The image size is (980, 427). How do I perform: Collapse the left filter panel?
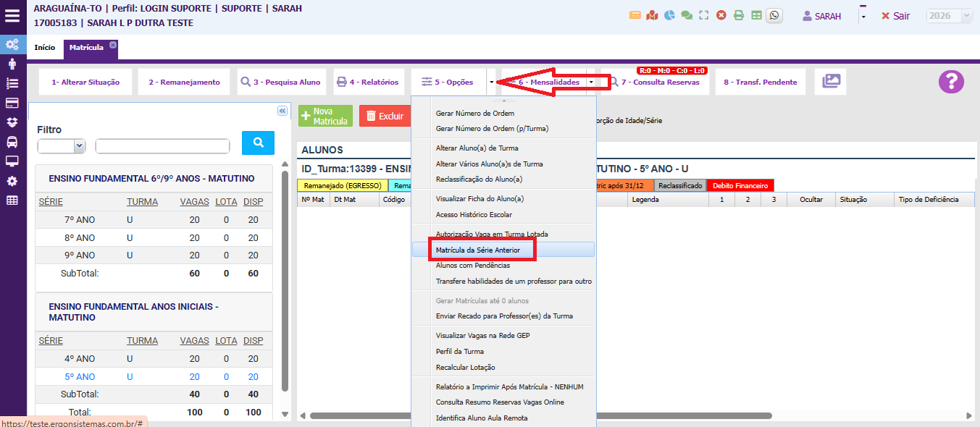pyautogui.click(x=282, y=111)
